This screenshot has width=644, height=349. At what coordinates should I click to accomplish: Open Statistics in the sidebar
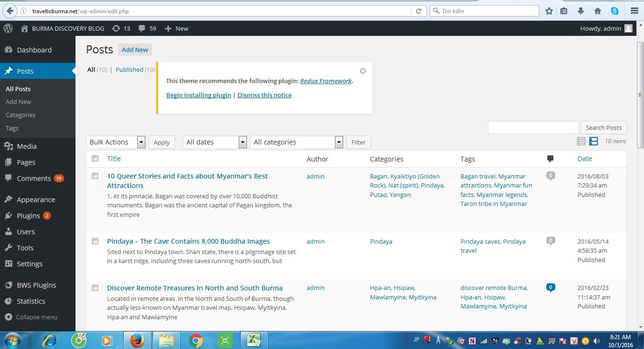coord(31,301)
